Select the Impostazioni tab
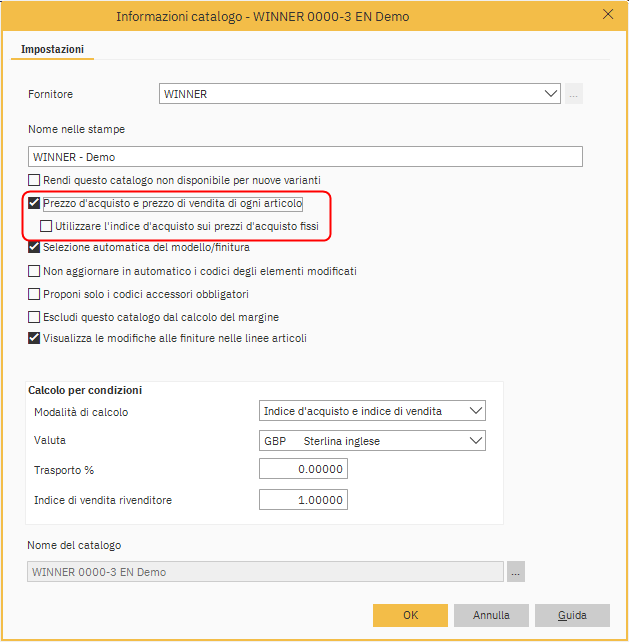 [53, 49]
